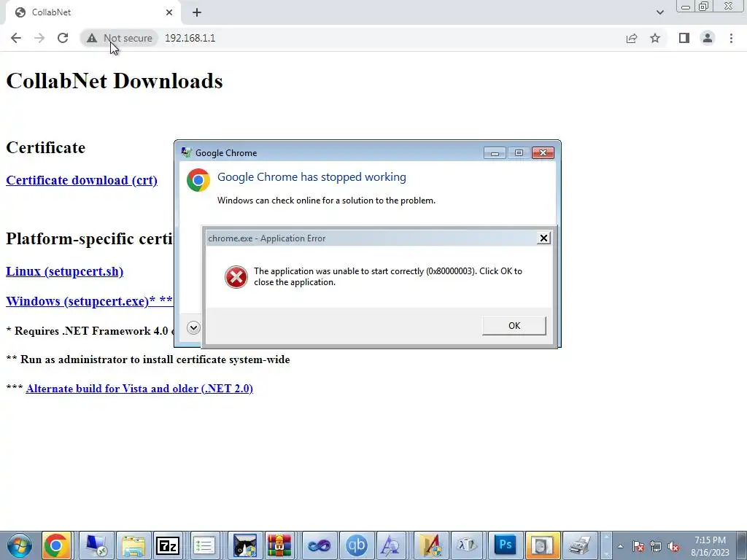This screenshot has height=560, width=747.
Task: Open the Windows (setupcert.exe) link
Action: point(90,301)
